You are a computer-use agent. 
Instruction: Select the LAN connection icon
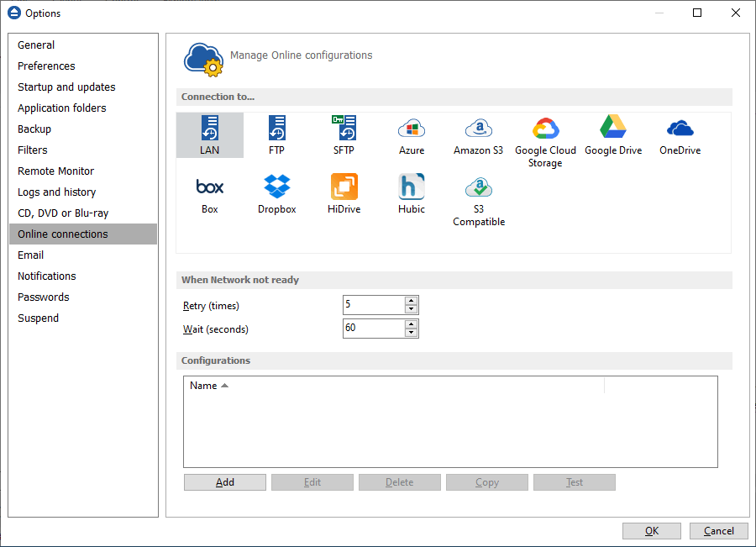210,135
